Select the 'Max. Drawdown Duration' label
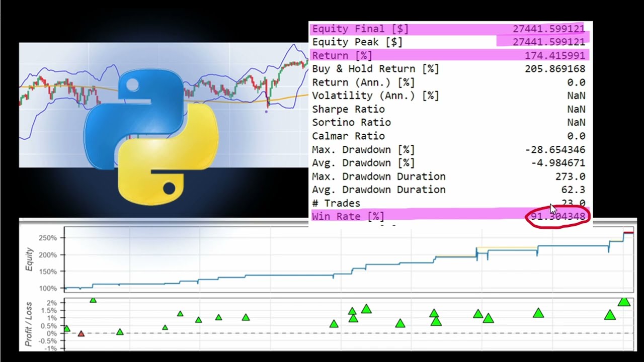Image resolution: width=644 pixels, height=362 pixels. [378, 176]
